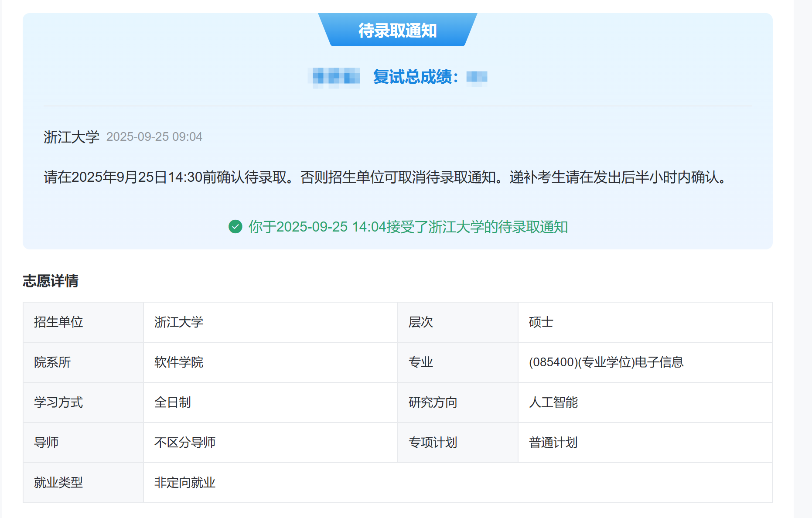Click the confirmation deadline message text
The width and height of the screenshot is (812, 518).
(x=386, y=177)
